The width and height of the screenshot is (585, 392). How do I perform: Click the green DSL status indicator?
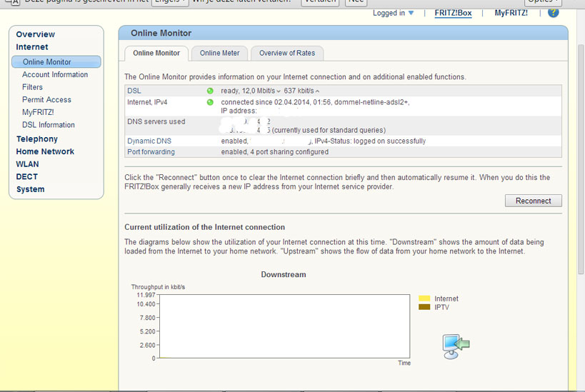click(x=210, y=91)
